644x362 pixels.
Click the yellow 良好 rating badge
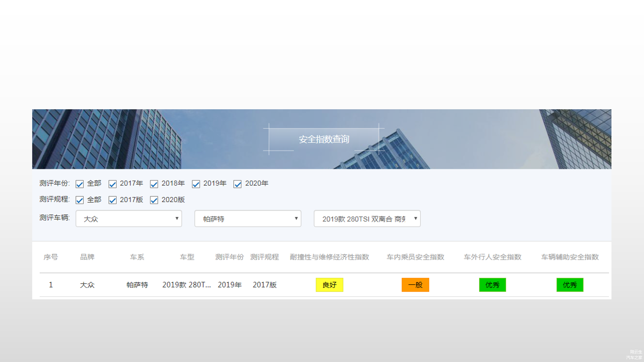tap(329, 285)
